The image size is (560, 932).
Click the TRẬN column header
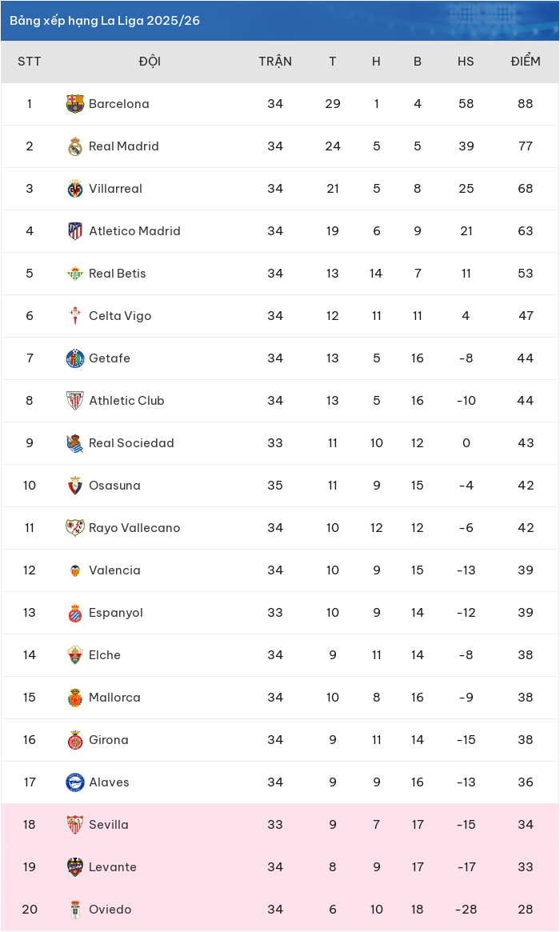pyautogui.click(x=275, y=62)
